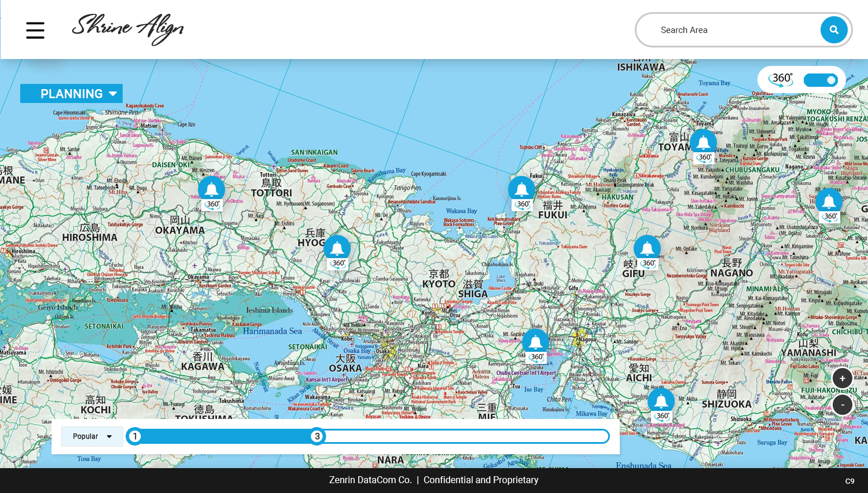
Task: Click the slider handle labeled 3
Action: pos(317,436)
